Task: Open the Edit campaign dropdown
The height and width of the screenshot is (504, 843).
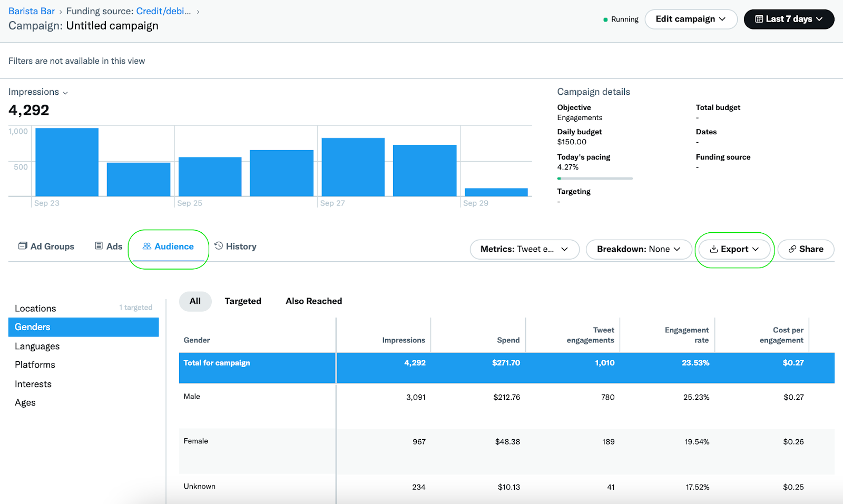Action: click(691, 19)
